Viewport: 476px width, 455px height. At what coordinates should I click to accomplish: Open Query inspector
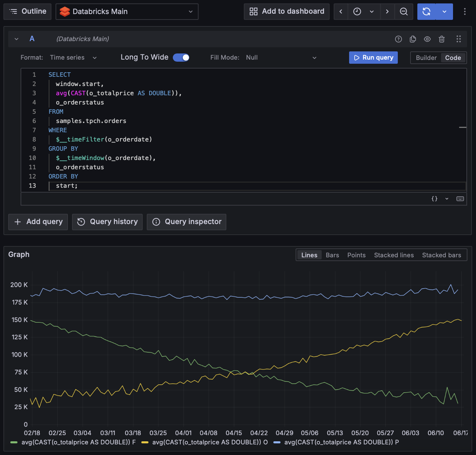pyautogui.click(x=187, y=222)
